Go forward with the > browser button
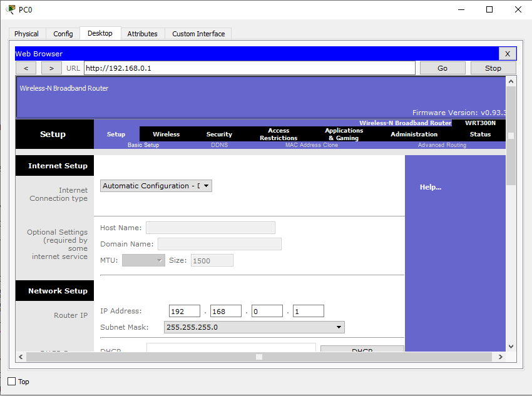532x396 pixels. click(51, 68)
